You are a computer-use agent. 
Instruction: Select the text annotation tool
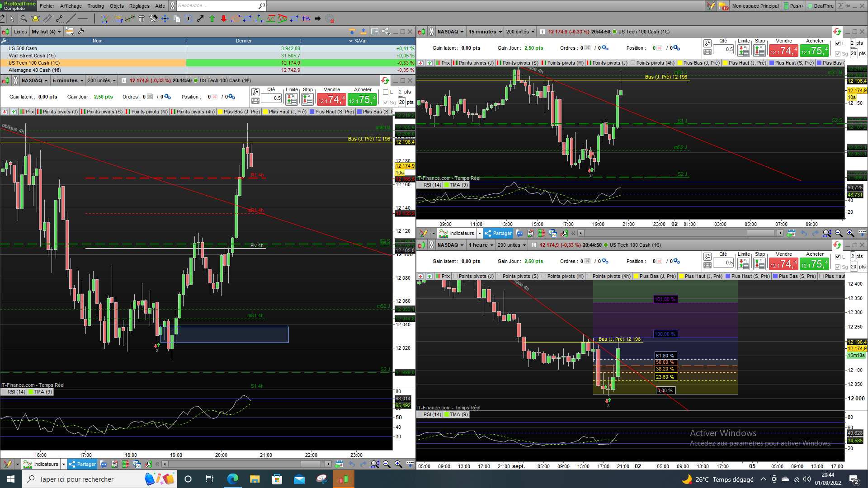point(189,19)
